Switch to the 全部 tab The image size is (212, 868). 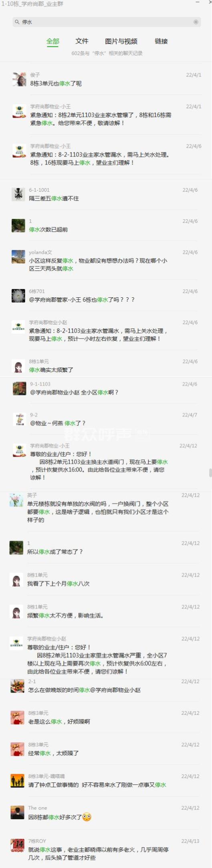[53, 41]
